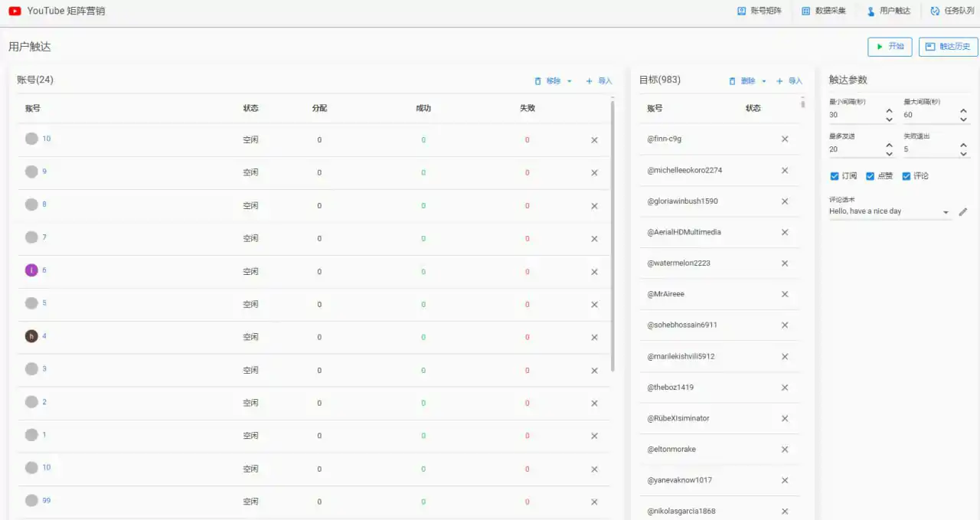This screenshot has width=980, height=520.
Task: Open 触达历史 history button
Action: [948, 47]
